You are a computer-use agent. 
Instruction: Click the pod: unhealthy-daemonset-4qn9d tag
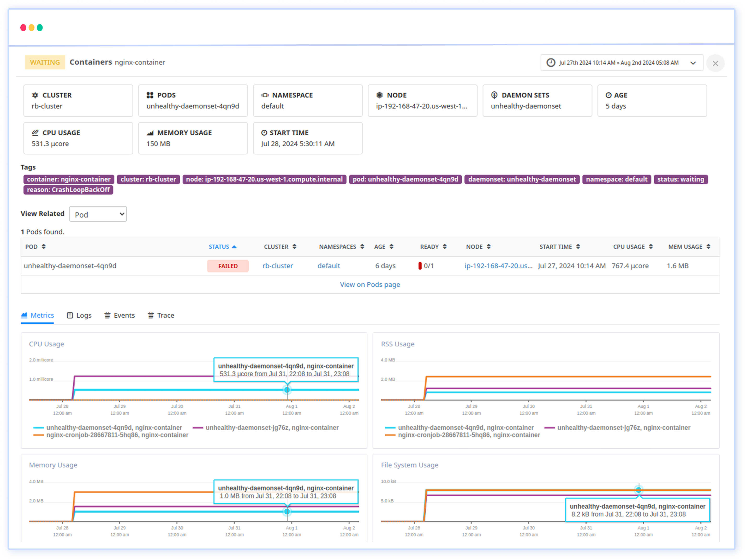click(405, 180)
